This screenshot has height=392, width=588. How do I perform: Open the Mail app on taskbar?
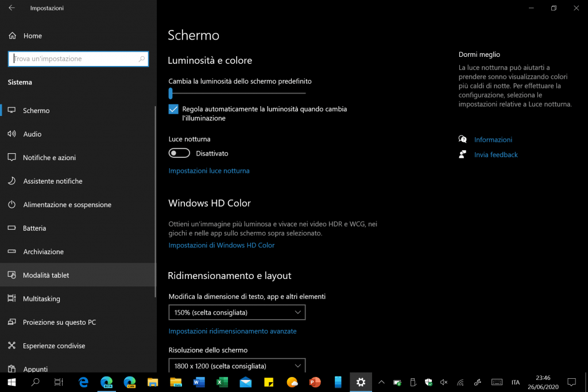pos(246,382)
